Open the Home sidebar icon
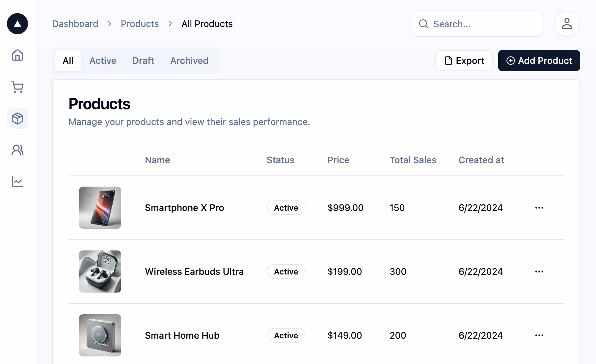The height and width of the screenshot is (364, 596). tap(17, 55)
